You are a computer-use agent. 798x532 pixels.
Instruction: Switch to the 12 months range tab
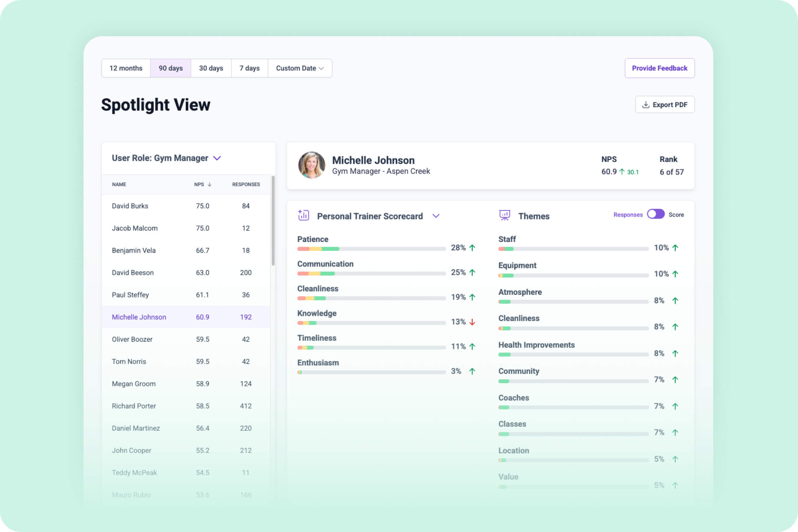click(126, 68)
